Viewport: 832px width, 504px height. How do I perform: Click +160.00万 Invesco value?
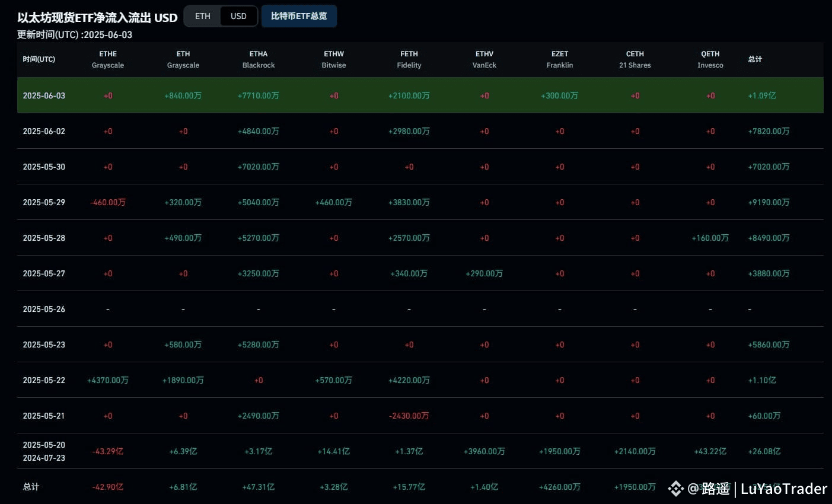click(710, 238)
